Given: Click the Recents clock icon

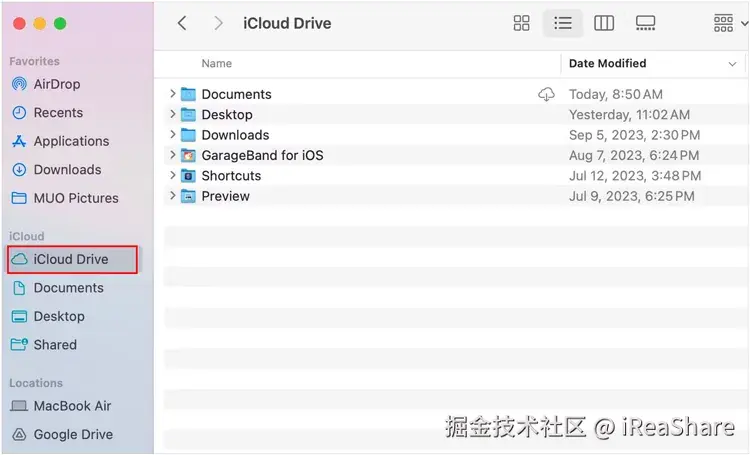Looking at the screenshot, I should [19, 113].
